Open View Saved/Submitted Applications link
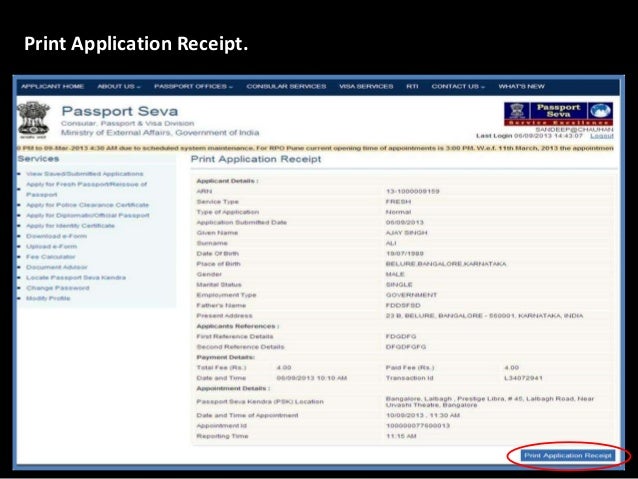Image resolution: width=638 pixels, height=479 pixels. tap(85, 174)
